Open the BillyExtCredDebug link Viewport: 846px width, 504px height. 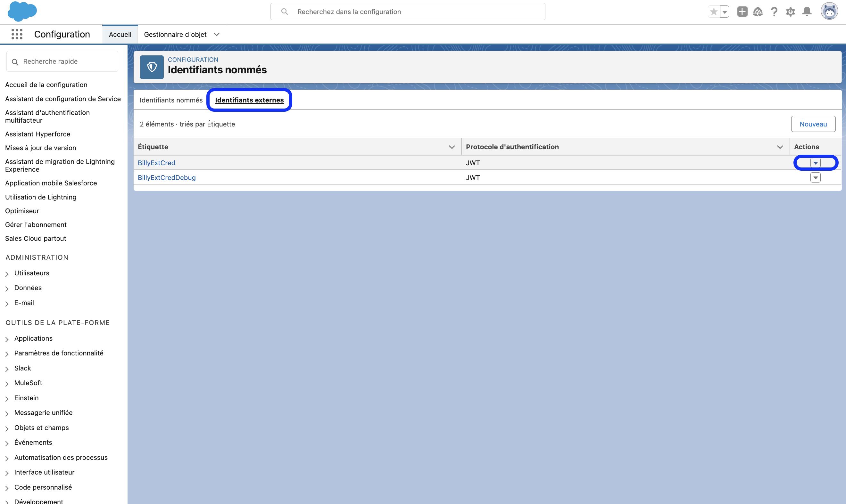[x=167, y=178]
